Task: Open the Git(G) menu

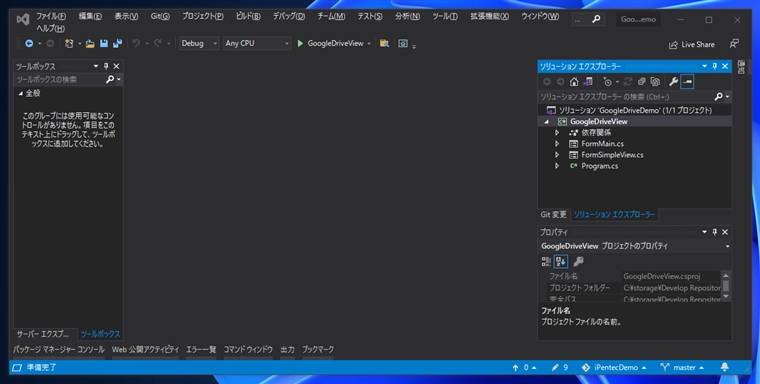Action: pos(160,16)
